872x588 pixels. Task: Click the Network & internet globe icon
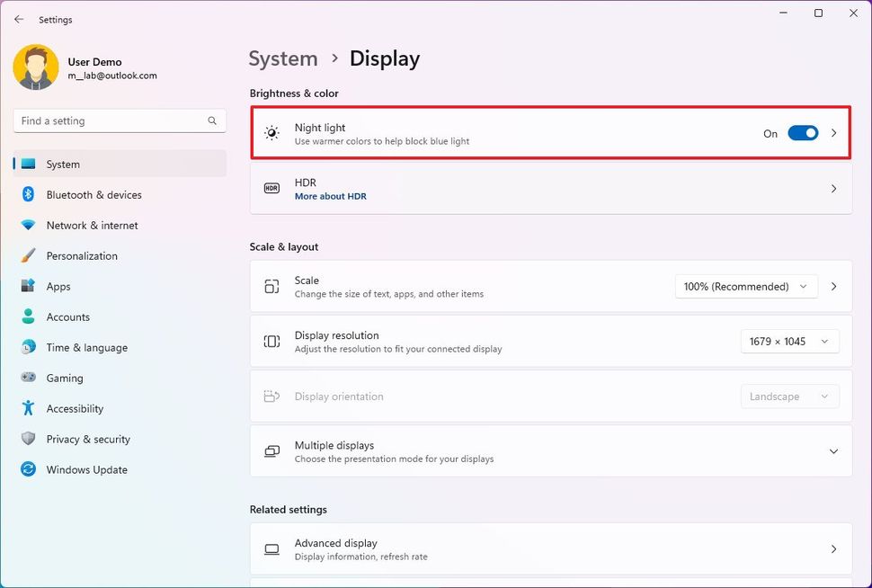29,225
